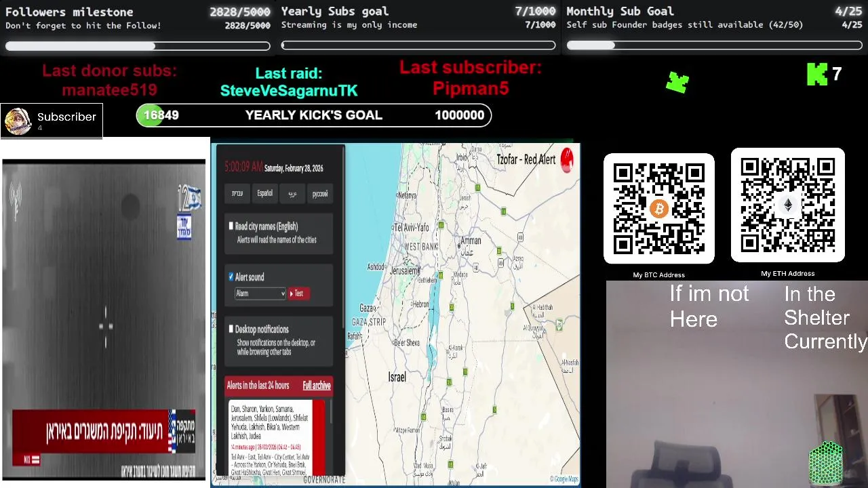
Task: Click the webcam feed with office chair
Action: 736,384
